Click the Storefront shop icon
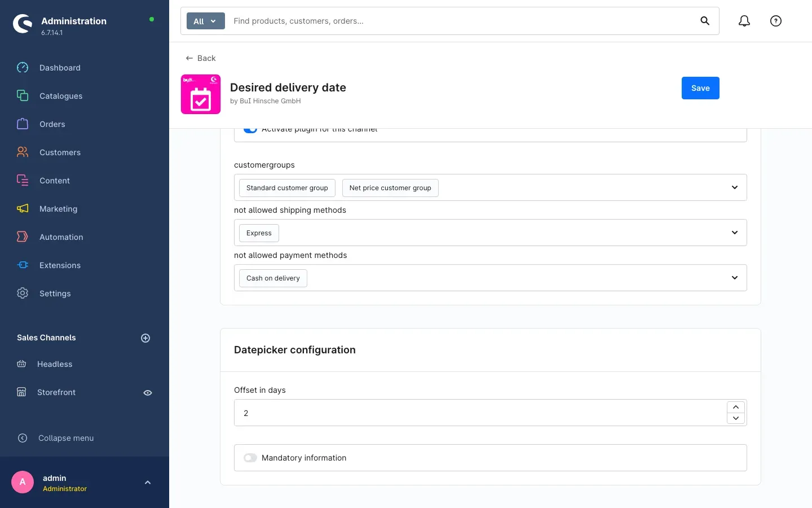 [x=21, y=392]
